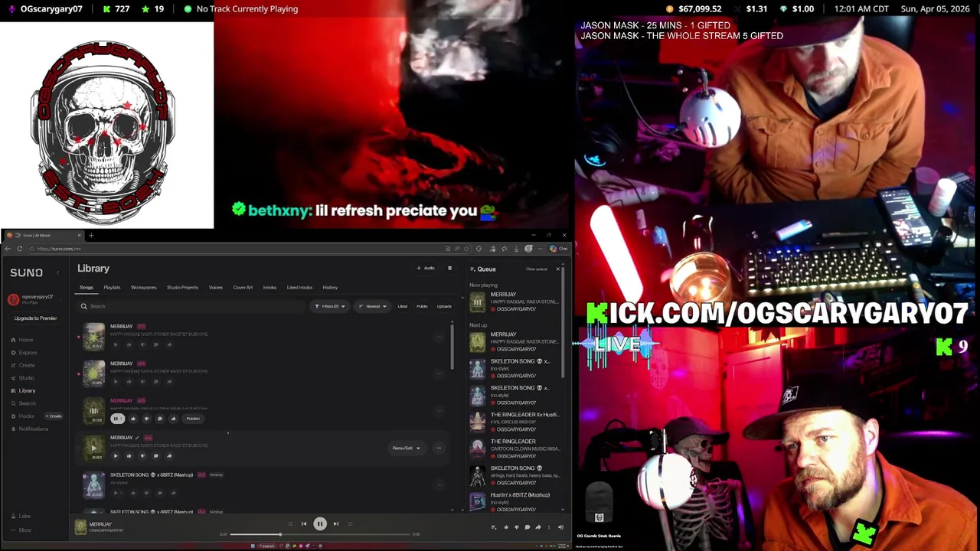This screenshot has height=551, width=980.
Task: Switch to the Playlists tab
Action: [112, 288]
